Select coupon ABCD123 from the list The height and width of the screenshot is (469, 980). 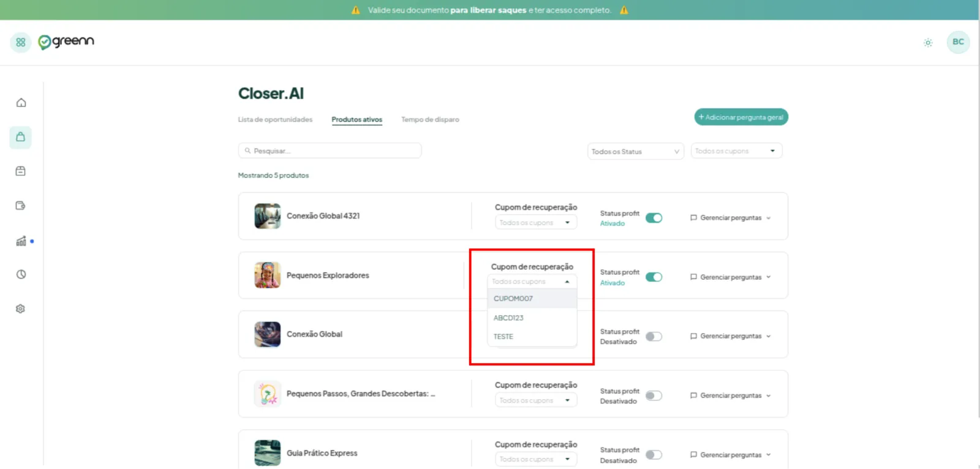point(532,318)
